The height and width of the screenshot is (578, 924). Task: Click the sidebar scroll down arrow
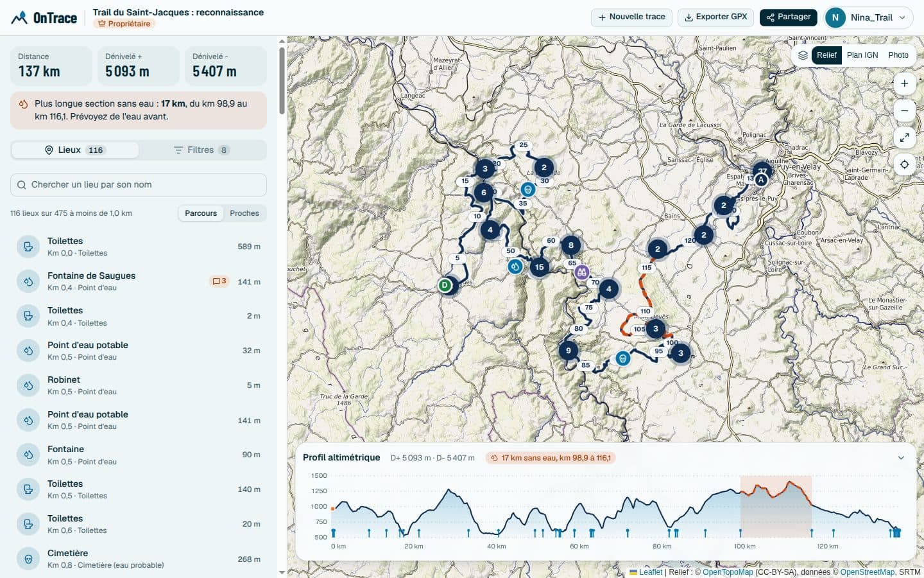click(x=282, y=572)
